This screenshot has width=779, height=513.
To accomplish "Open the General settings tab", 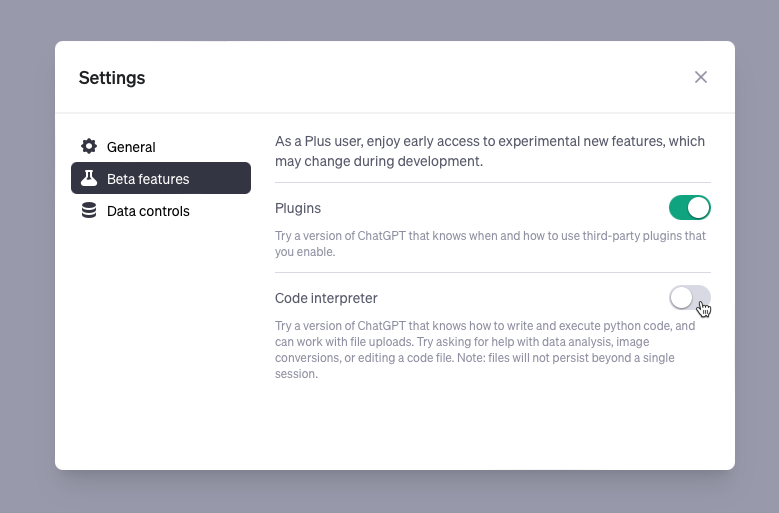I will (131, 147).
